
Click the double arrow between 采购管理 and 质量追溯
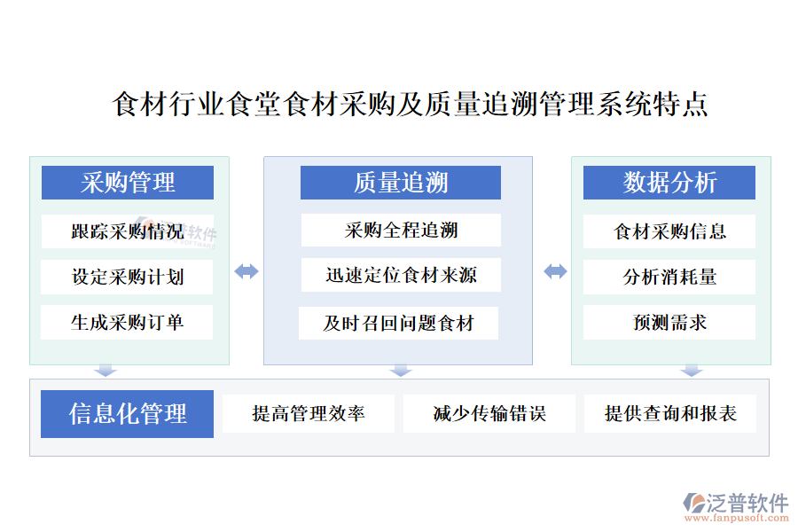pyautogui.click(x=246, y=271)
